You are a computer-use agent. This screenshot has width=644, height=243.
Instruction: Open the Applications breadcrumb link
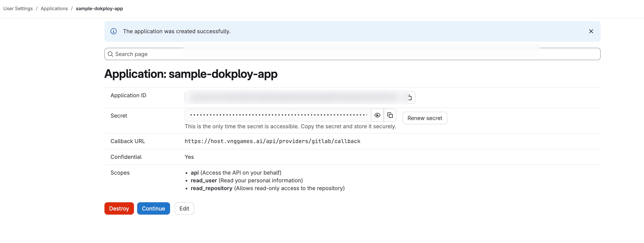(x=54, y=8)
